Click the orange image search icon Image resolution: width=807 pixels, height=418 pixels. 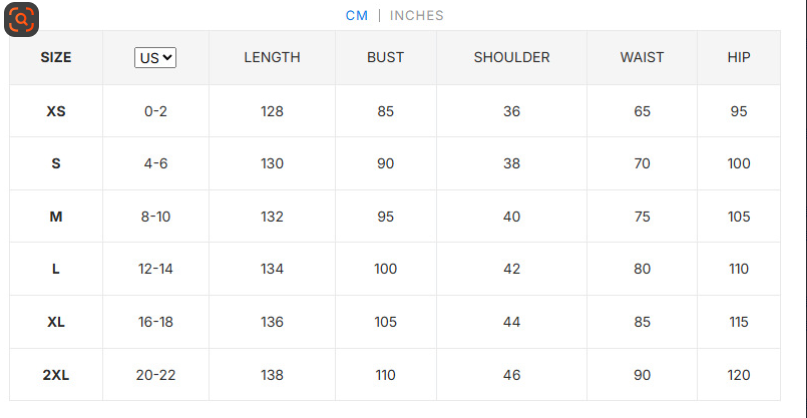[x=21, y=19]
